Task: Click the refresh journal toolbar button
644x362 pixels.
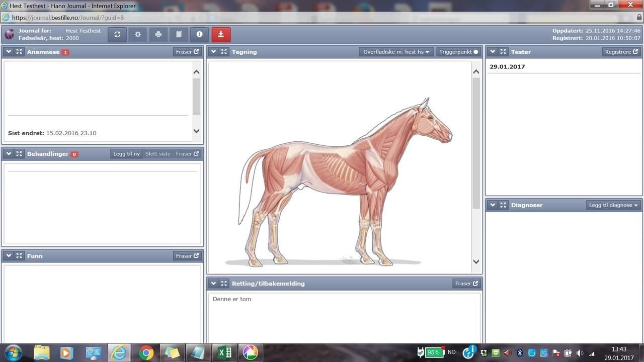Action: pyautogui.click(x=117, y=34)
